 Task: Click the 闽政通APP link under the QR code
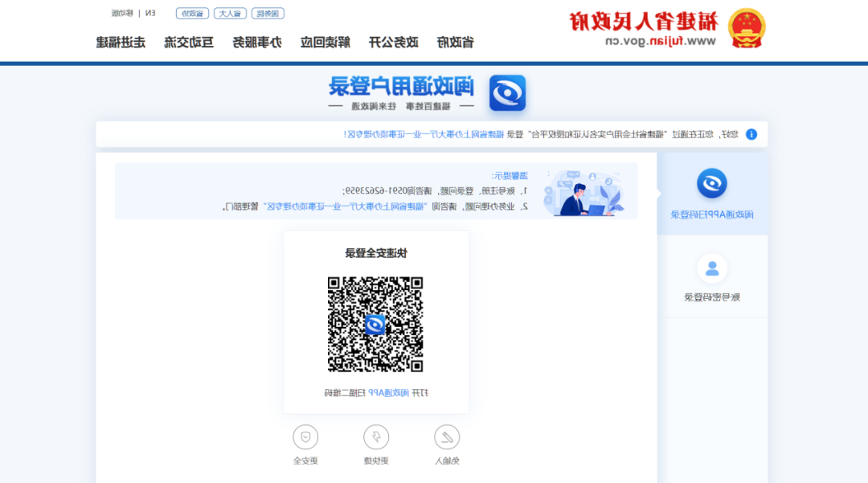coord(389,393)
